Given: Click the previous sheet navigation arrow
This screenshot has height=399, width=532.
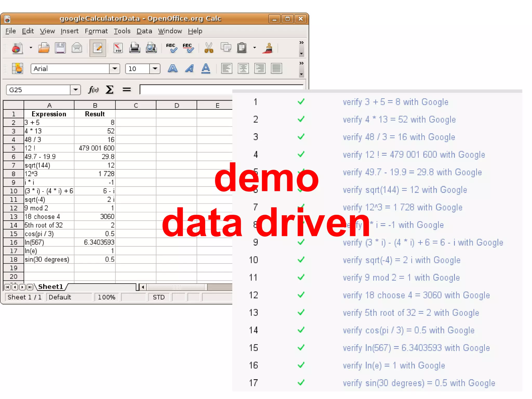Looking at the screenshot, I should [x=15, y=287].
